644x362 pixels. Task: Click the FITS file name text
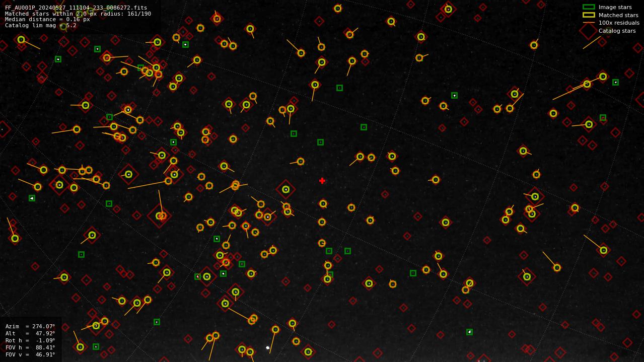tap(76, 8)
